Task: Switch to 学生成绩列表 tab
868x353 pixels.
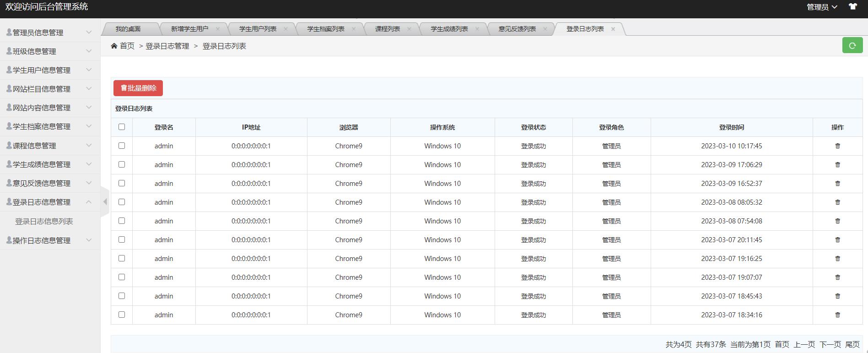Action: (449, 29)
